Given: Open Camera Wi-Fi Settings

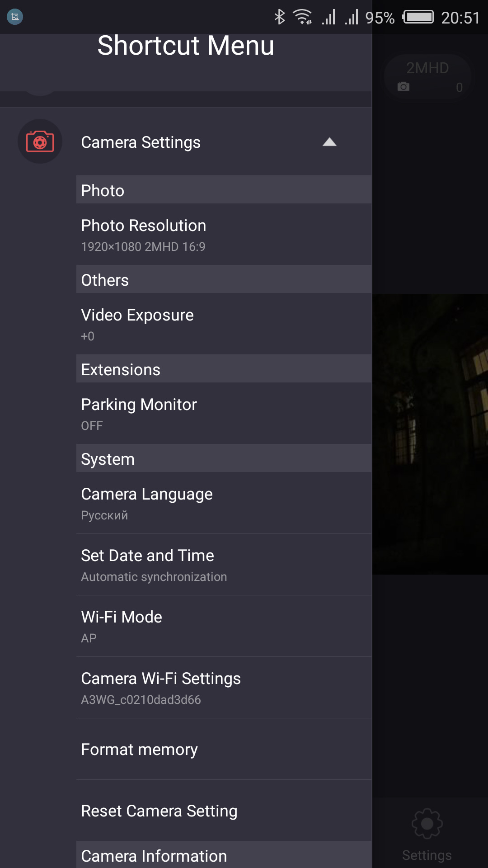Looking at the screenshot, I should (224, 687).
